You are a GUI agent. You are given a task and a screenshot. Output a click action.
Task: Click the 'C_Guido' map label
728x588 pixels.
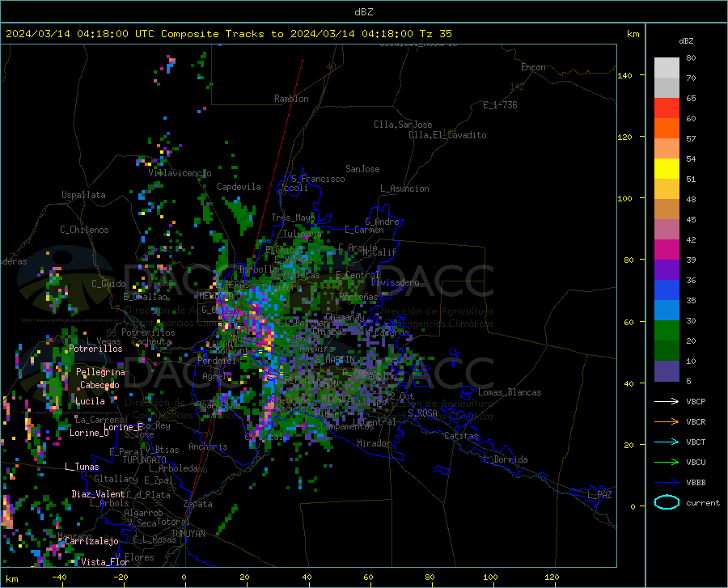click(108, 284)
